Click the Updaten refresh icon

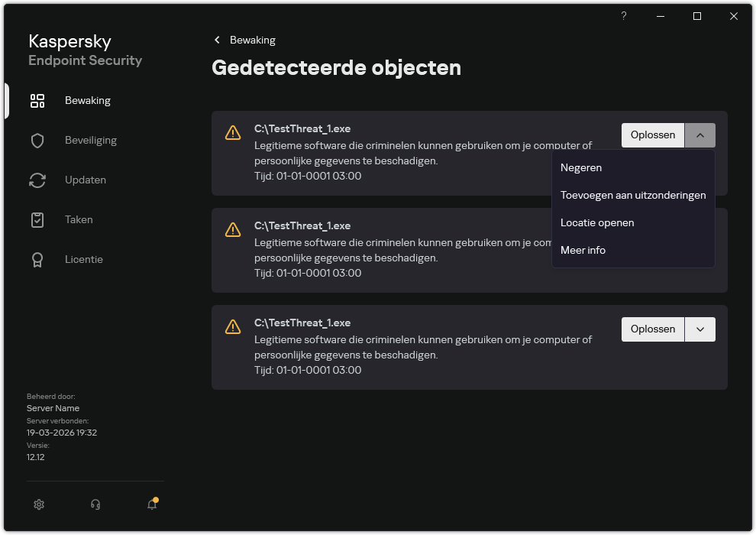coord(37,180)
